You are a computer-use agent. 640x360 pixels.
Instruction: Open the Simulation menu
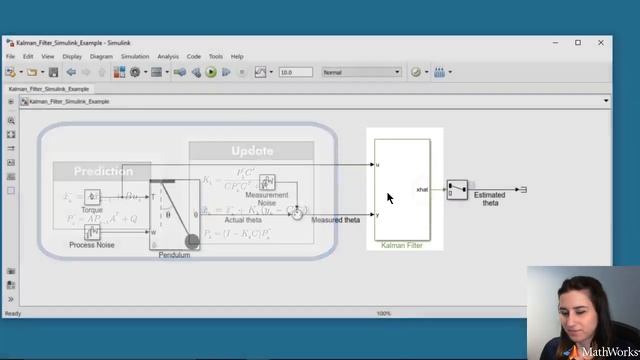point(135,56)
